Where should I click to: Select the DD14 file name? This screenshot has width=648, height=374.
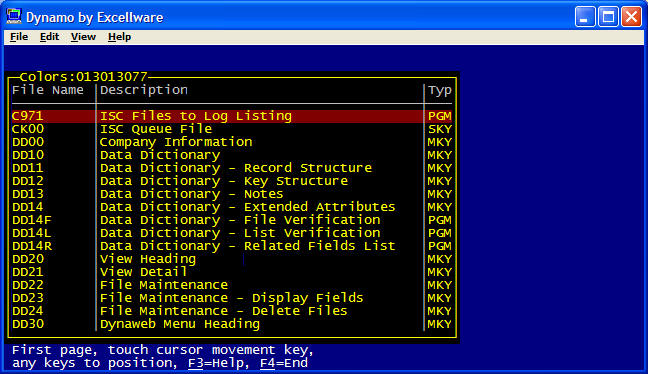(28, 207)
